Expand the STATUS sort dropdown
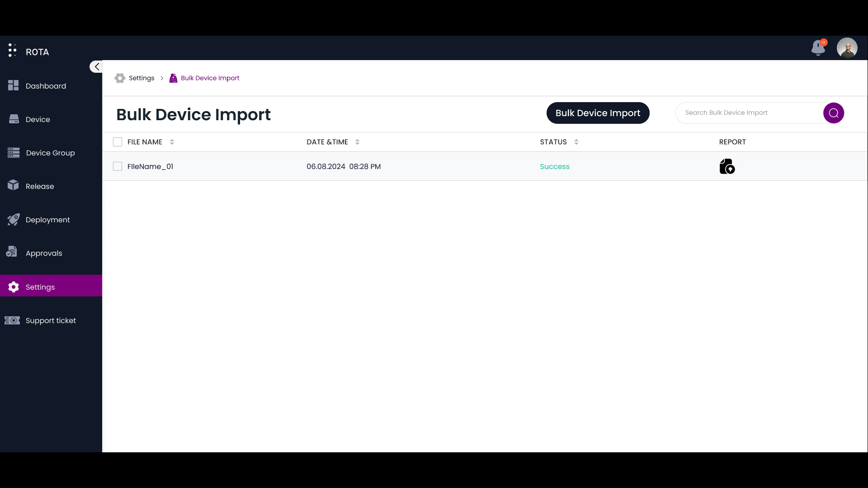Image resolution: width=868 pixels, height=488 pixels. tap(576, 142)
